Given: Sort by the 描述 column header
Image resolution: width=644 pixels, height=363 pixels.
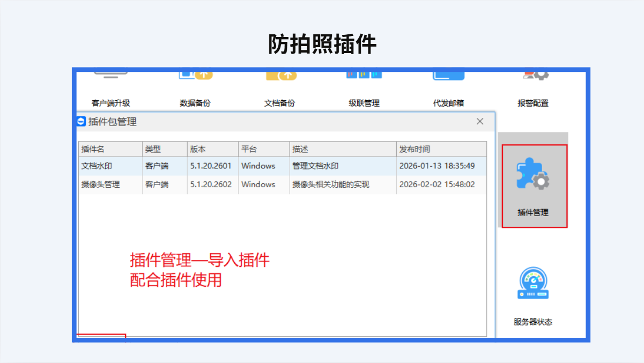Looking at the screenshot, I should click(x=343, y=149).
